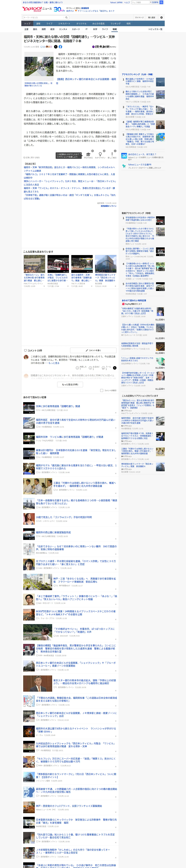Open the 天神に歩行者専用道路 因幡町通り 開通 article
Screen dimensions: 186x868
[x=58, y=406]
